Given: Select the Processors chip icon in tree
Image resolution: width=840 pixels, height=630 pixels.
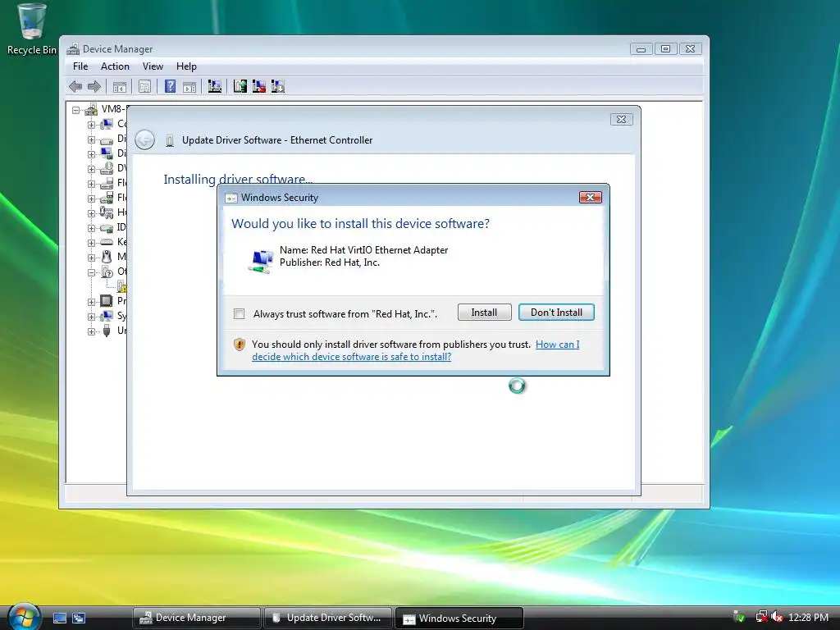Looking at the screenshot, I should point(107,301).
